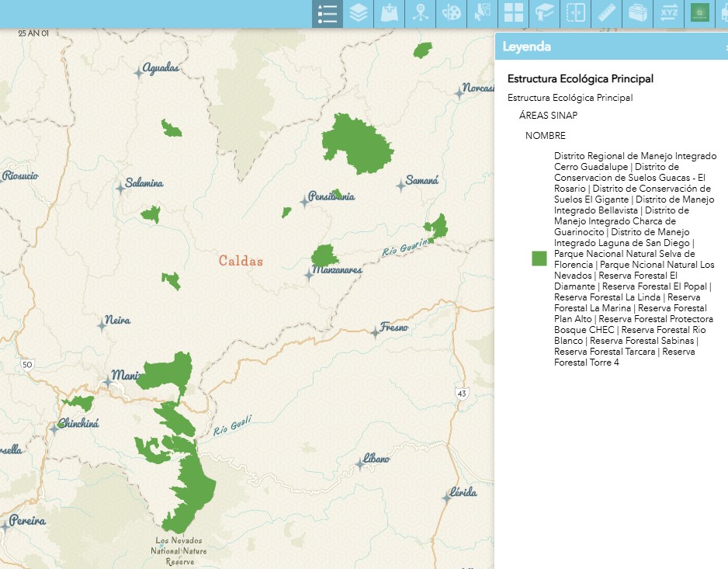Activate the cursor select features tool
728x569 pixels.
(482, 14)
